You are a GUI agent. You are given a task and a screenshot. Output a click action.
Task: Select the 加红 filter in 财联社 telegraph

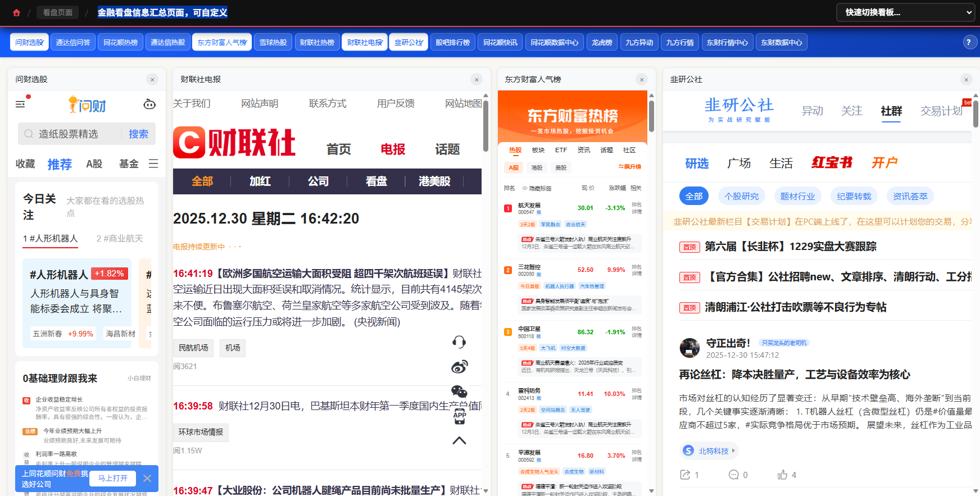pos(260,181)
